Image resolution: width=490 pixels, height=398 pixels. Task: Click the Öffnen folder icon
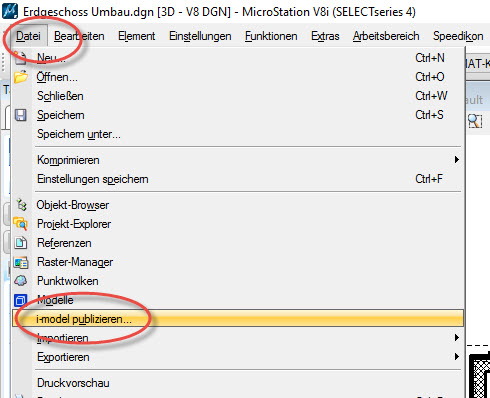[21, 77]
